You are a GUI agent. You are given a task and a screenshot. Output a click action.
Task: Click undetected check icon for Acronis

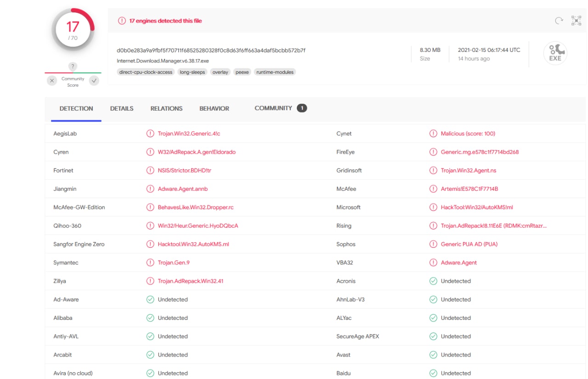click(x=433, y=281)
